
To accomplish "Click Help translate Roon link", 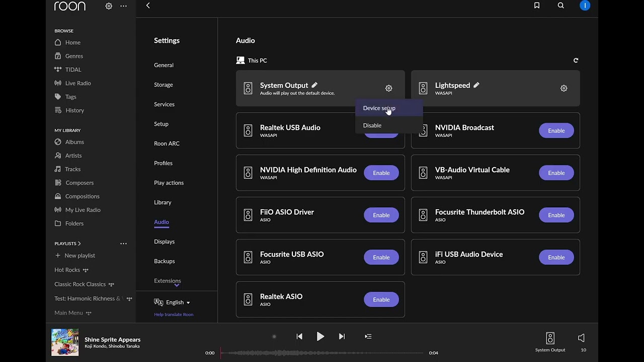I will pyautogui.click(x=174, y=315).
